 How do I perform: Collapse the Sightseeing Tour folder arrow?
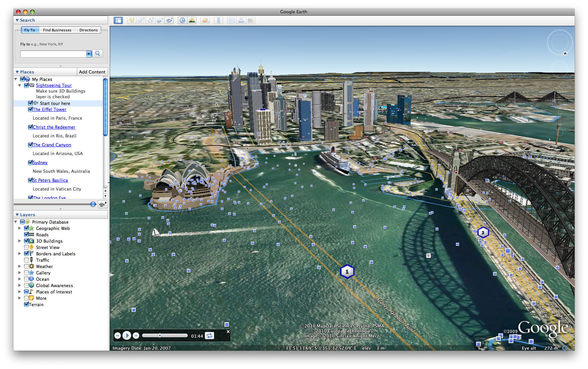[20, 85]
